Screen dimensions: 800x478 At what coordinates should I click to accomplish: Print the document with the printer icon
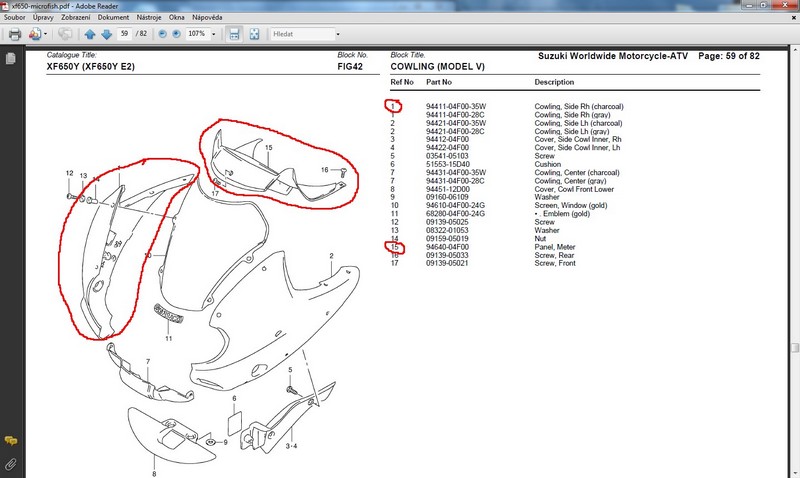15,34
